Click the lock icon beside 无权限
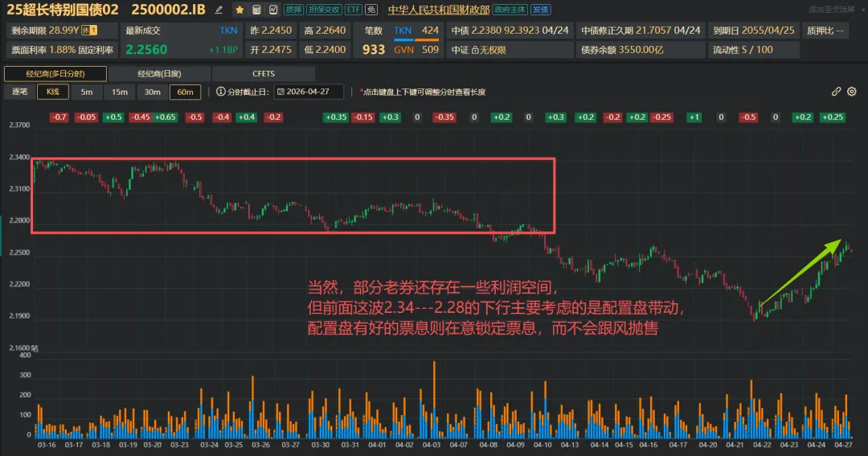Image resolution: width=868 pixels, height=456 pixels. [x=475, y=50]
